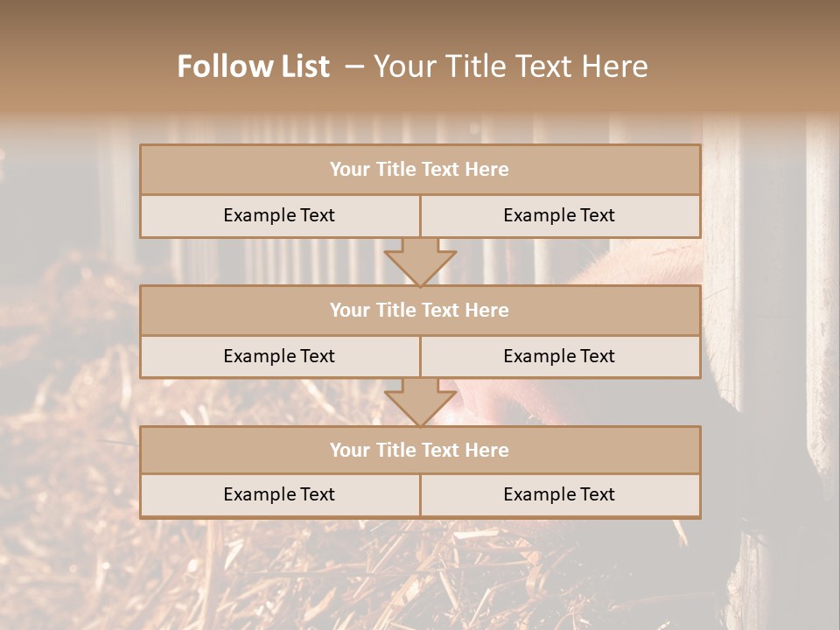This screenshot has width=840, height=630.
Task: Click the blurred background left of middle block
Action: (x=70, y=332)
